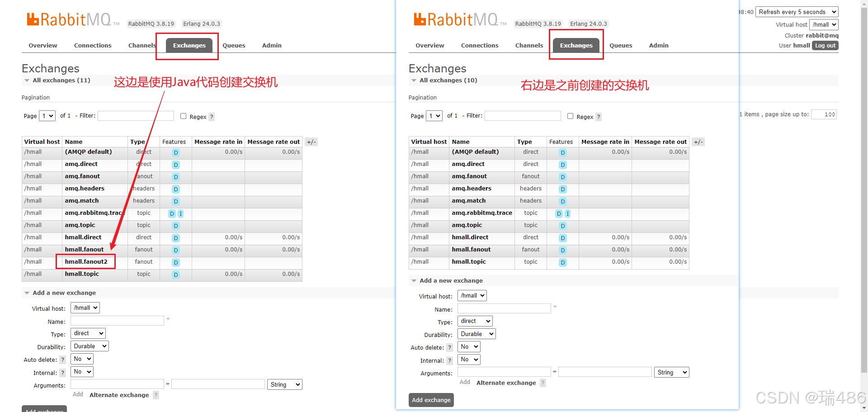Click D badge of hmall.fanout in left table
The width and height of the screenshot is (868, 412).
(x=176, y=250)
